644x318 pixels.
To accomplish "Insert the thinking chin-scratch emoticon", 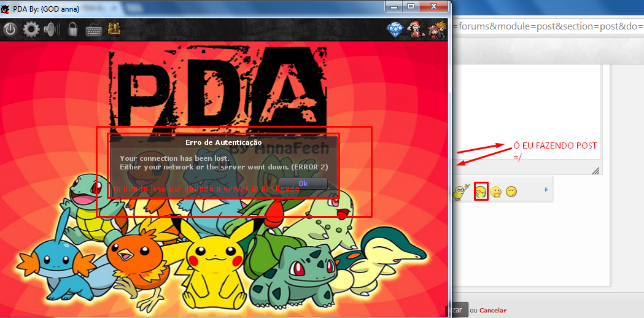I will pyautogui.click(x=496, y=192).
